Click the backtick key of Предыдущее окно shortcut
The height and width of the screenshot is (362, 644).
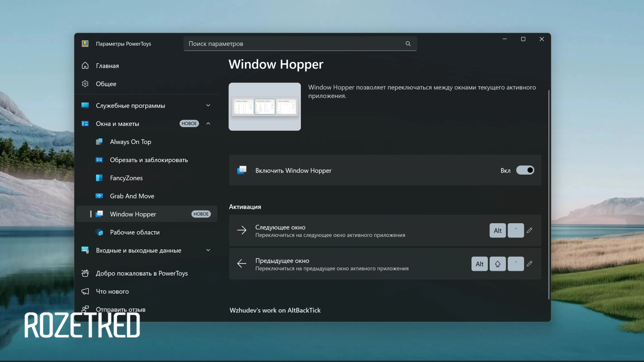tap(516, 264)
